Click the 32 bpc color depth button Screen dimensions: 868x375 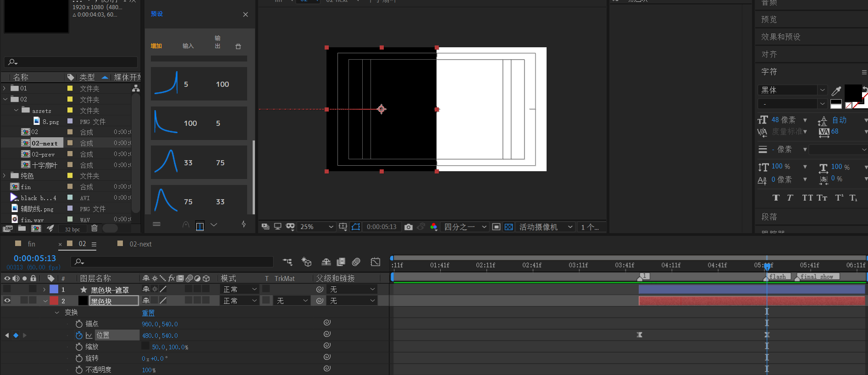coord(72,229)
